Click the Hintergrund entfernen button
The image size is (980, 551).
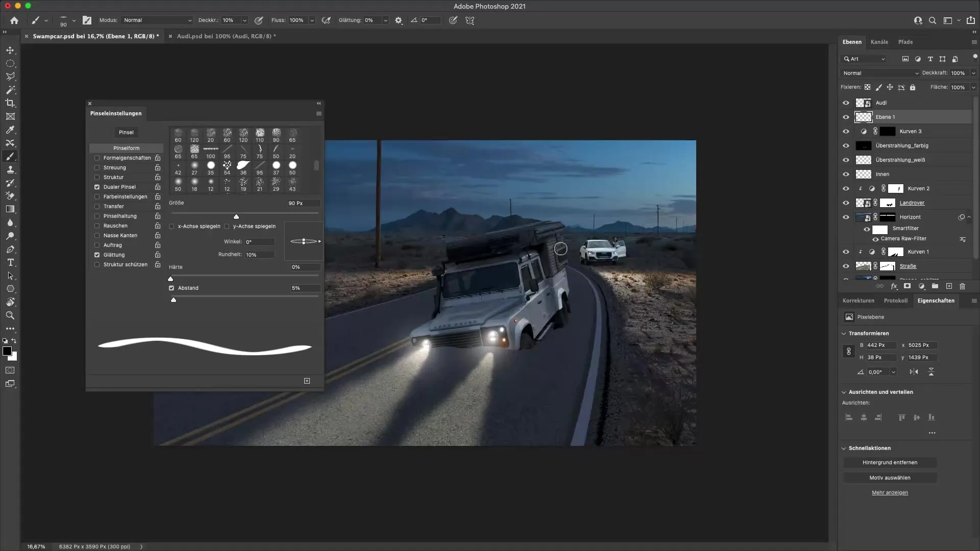[x=890, y=462]
